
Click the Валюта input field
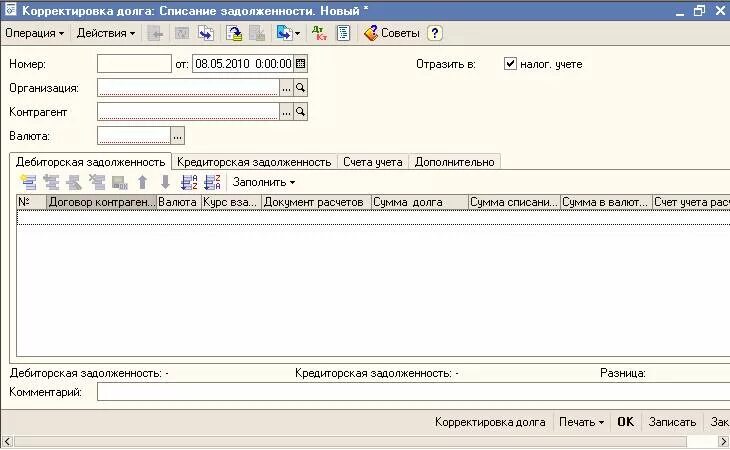(x=134, y=136)
